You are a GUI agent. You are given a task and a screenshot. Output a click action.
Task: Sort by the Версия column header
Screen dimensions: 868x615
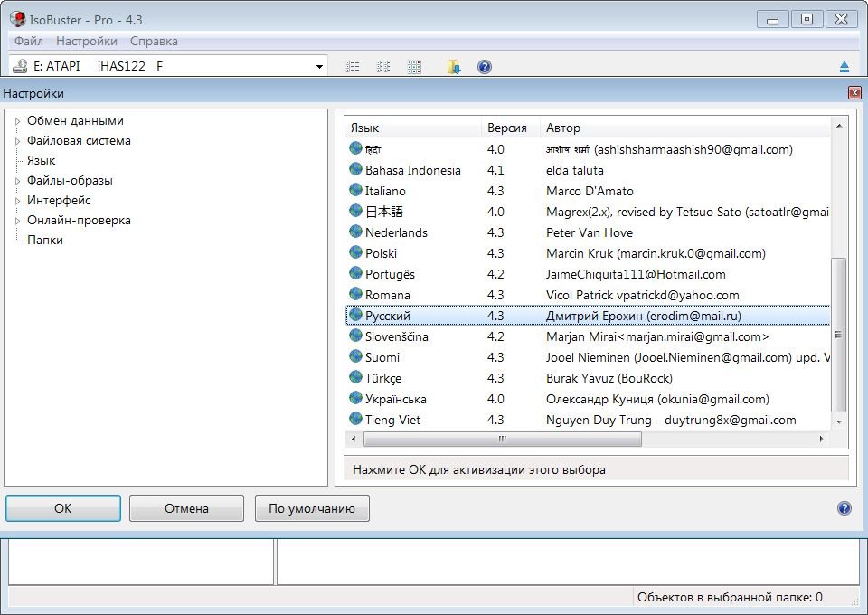pos(510,128)
